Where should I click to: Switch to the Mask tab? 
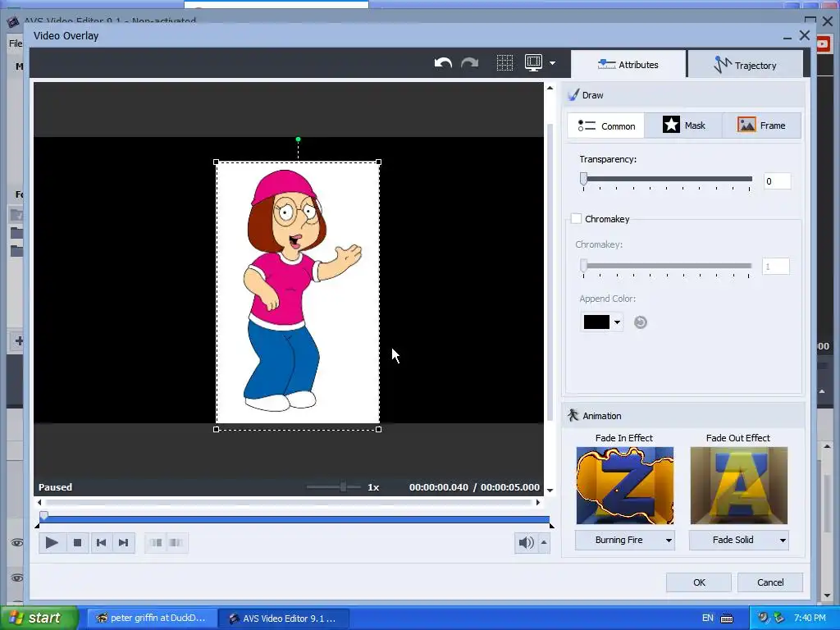tap(683, 126)
